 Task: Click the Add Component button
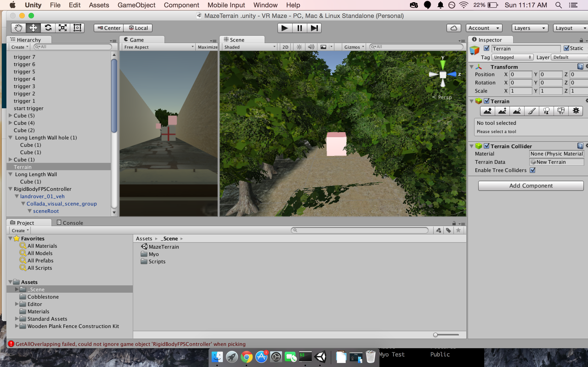531,186
